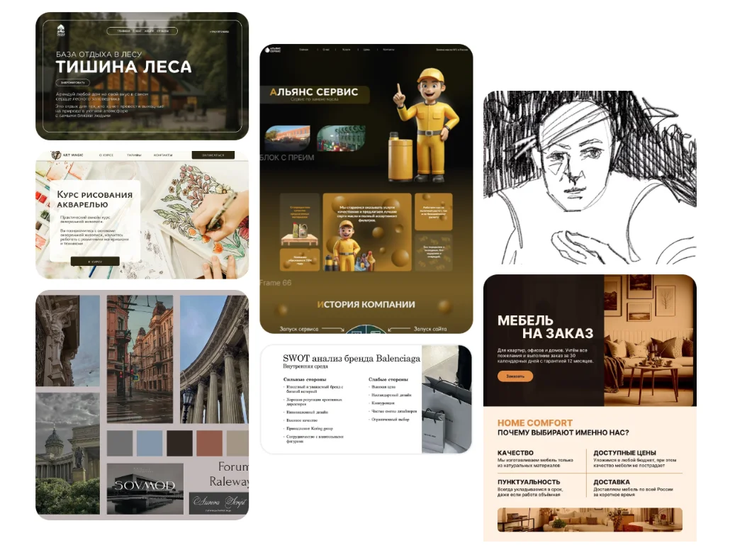Screen dimensions: 730x560
Task: Click the Записаться dark button in Art Magic header
Action: point(213,155)
